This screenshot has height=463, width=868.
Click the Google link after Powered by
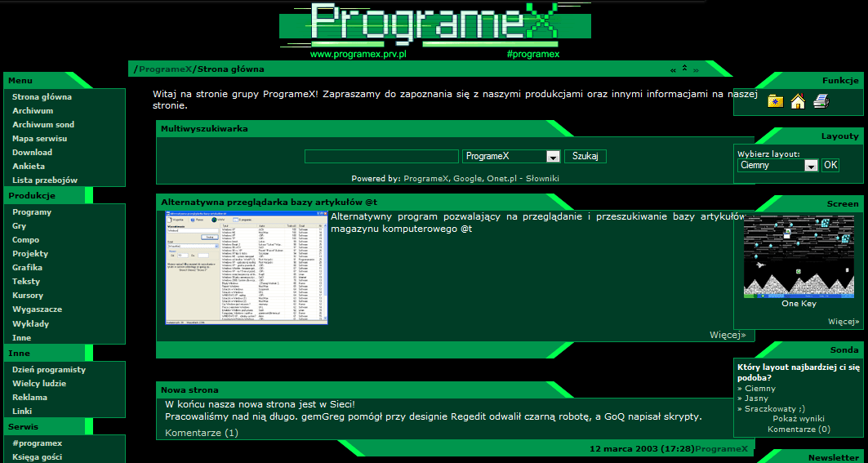coord(469,178)
